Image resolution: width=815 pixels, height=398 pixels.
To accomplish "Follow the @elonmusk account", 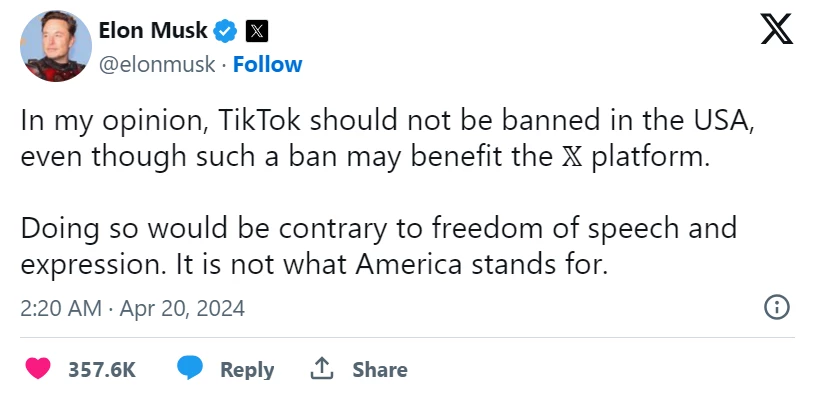I will click(267, 64).
